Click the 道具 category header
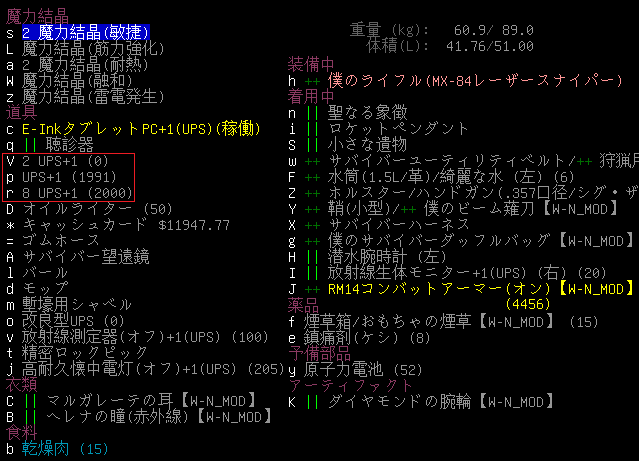The height and width of the screenshot is (461, 639). 21,112
